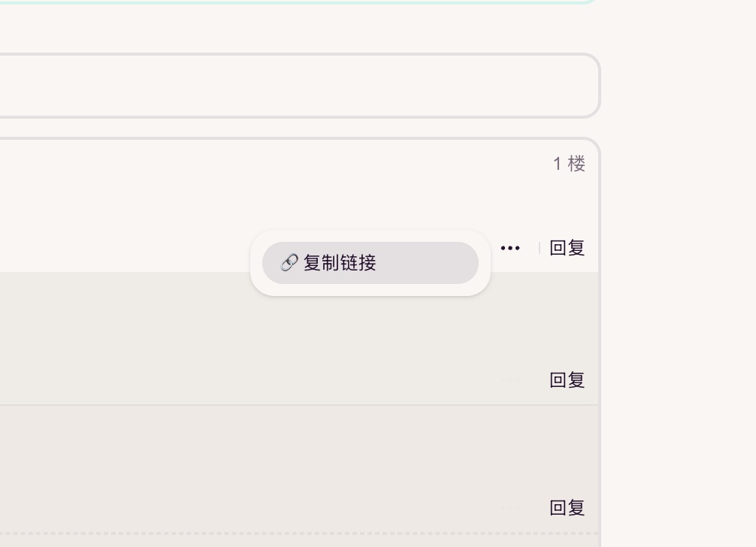Click the empty rounded box above 1 楼
The width and height of the screenshot is (756, 547).
tap(299, 86)
